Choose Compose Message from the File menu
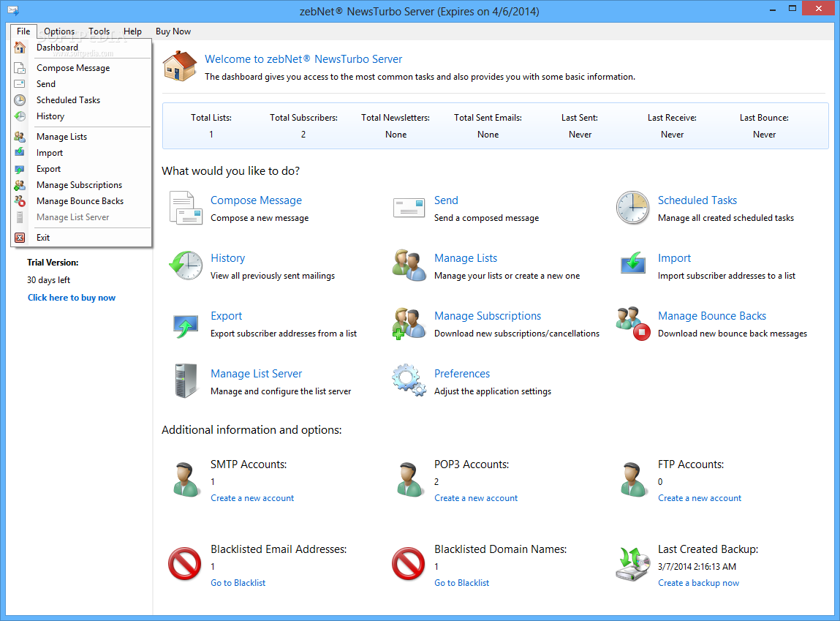Screen dimensions: 840x621 81,68
